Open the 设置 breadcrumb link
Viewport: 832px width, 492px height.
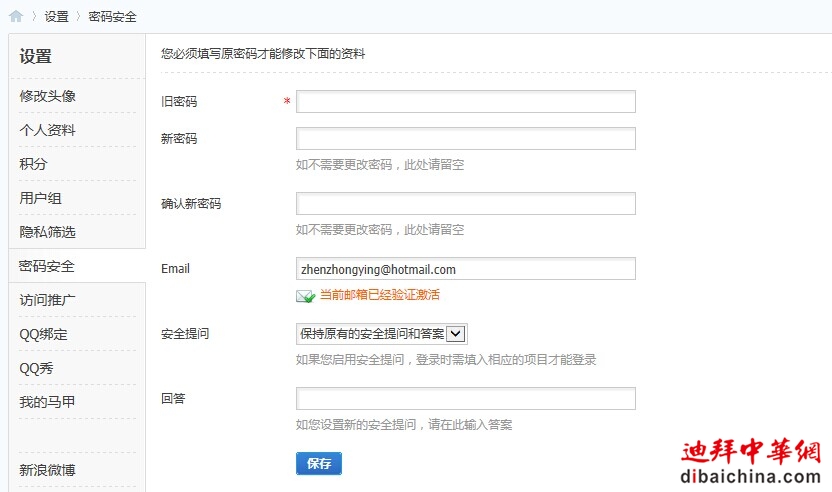click(x=57, y=16)
